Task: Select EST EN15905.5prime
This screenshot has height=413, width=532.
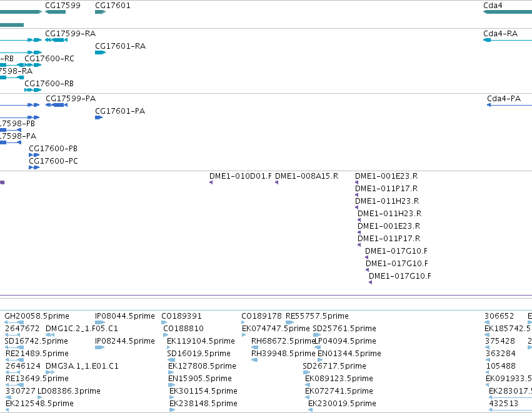Action: (x=200, y=379)
